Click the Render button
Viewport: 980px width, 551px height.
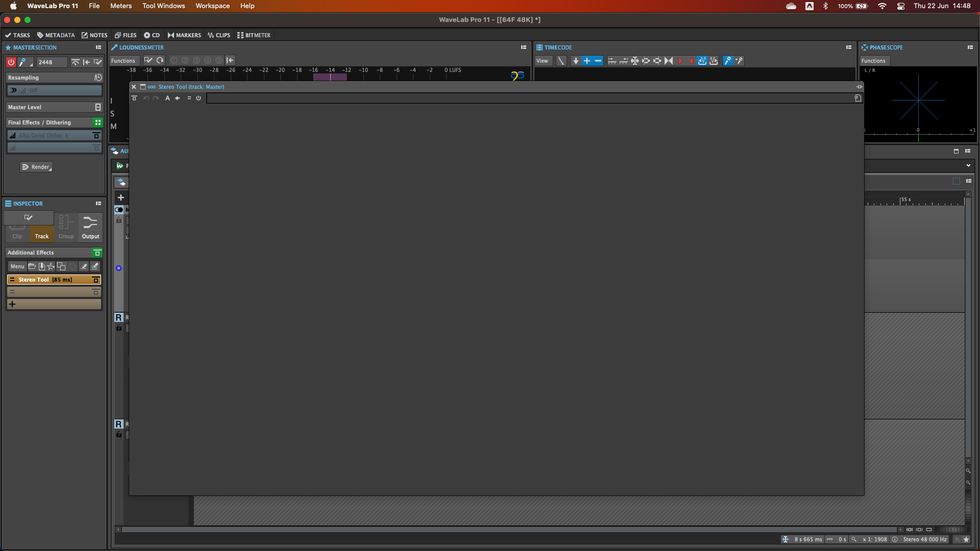pos(36,167)
